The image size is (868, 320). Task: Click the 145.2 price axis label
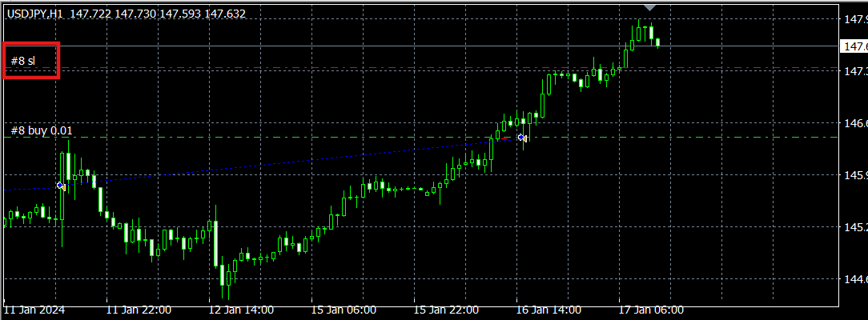(854, 227)
